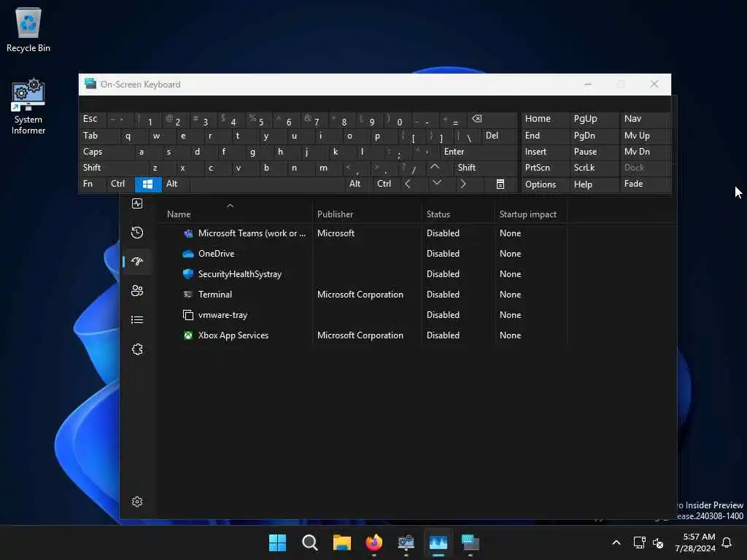
Task: Open File Explorer from taskbar
Action: [x=342, y=542]
